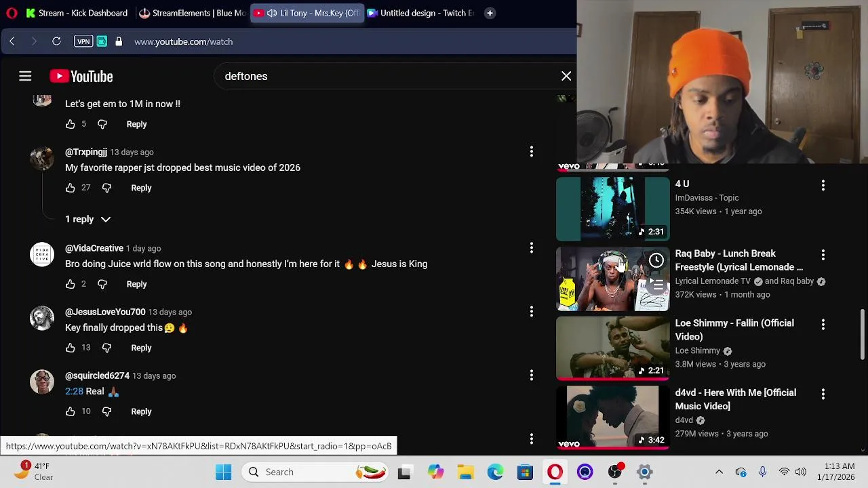
Task: Add Raq Baby video to Watch later
Action: pyautogui.click(x=656, y=260)
